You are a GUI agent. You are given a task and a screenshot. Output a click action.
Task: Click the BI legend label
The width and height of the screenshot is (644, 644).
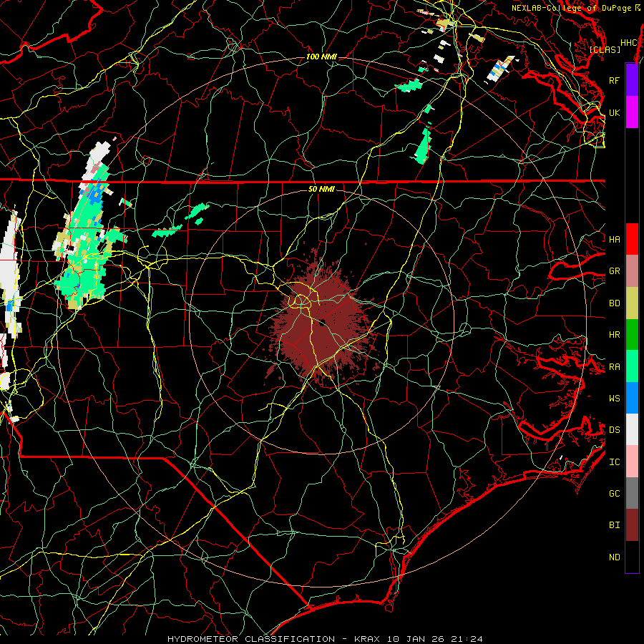[x=614, y=525]
